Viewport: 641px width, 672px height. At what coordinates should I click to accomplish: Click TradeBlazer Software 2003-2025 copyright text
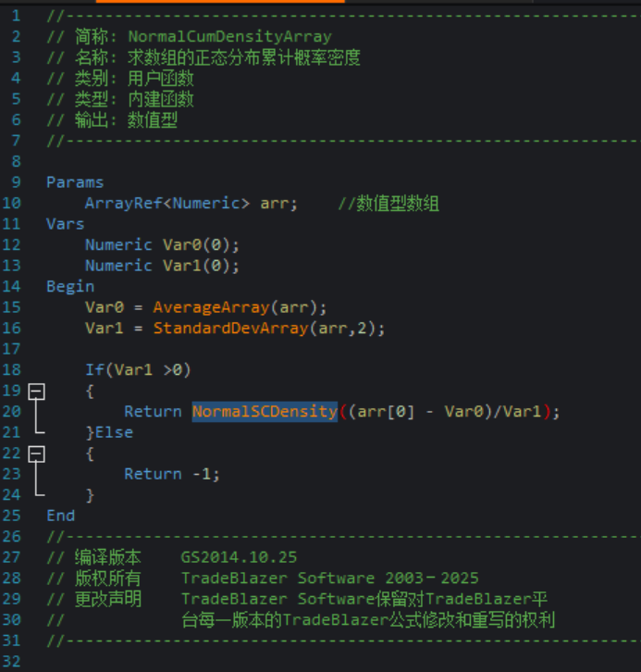tap(329, 579)
